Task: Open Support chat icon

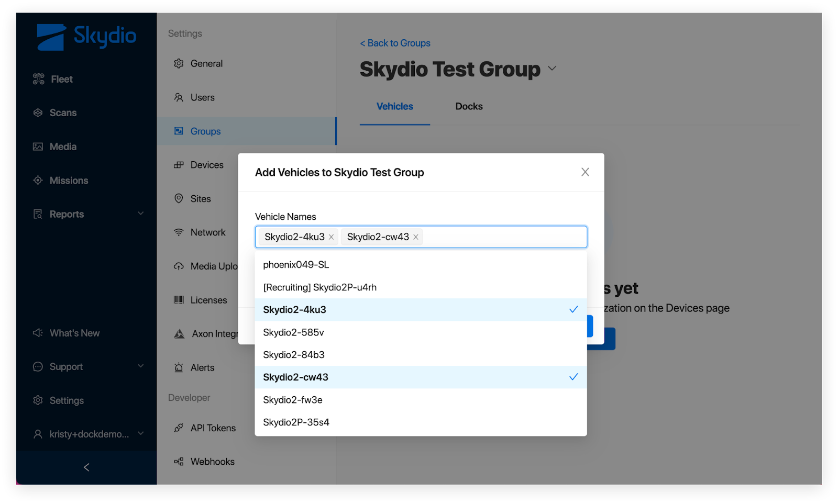Action: coord(38,367)
